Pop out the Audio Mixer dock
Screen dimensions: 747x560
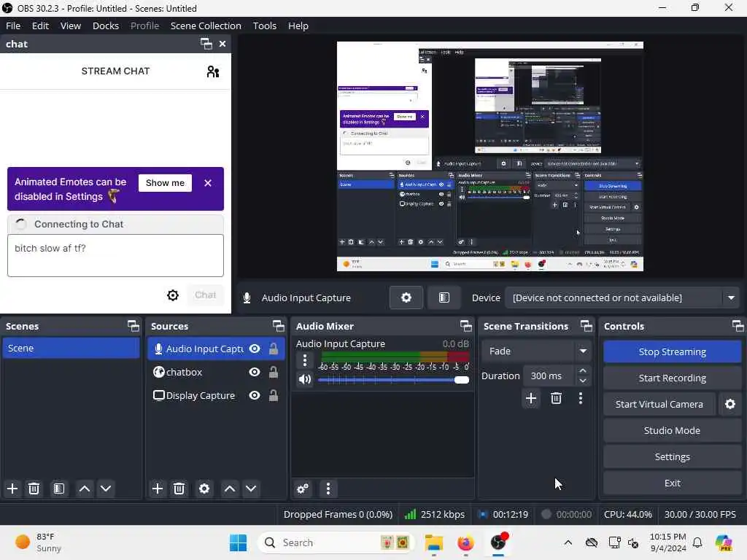pos(466,326)
